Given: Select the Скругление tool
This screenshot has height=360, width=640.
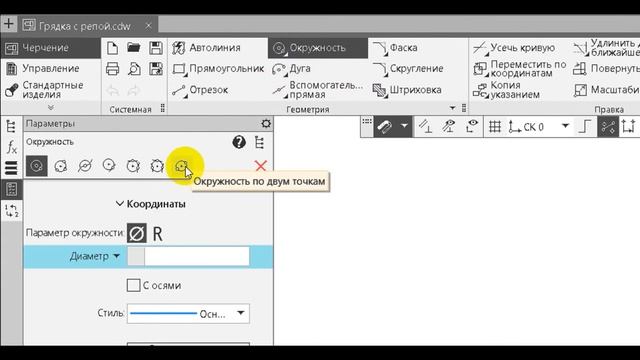Looking at the screenshot, I should (408, 69).
